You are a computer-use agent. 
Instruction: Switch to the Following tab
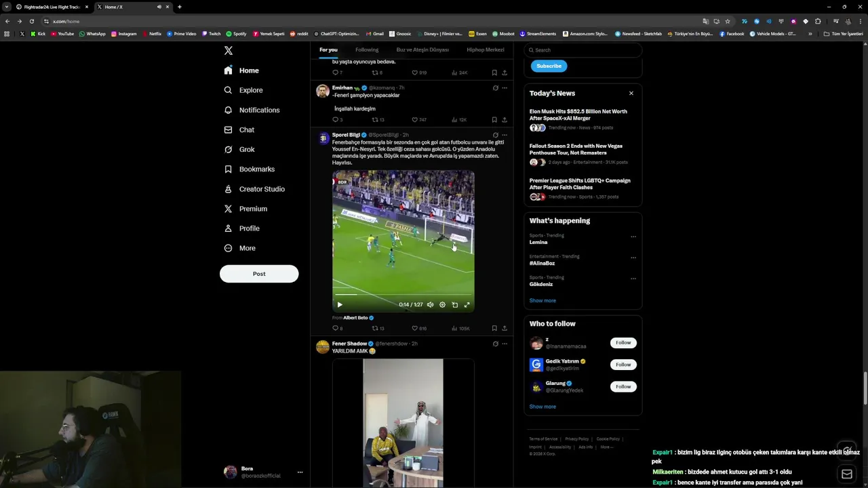coord(367,49)
